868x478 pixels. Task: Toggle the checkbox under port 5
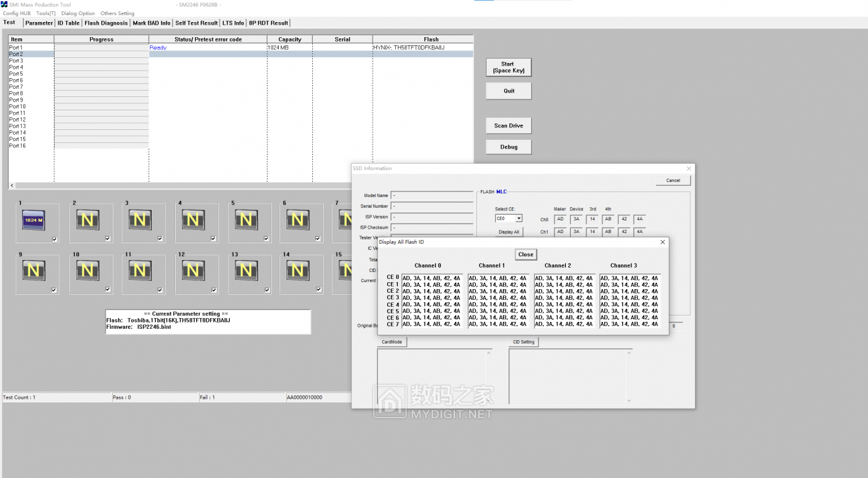[x=266, y=239]
